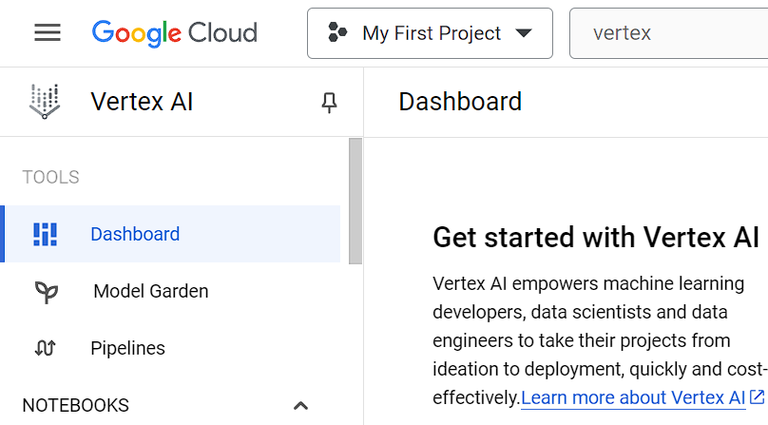
Task: Open Model Garden from sidebar
Action: (x=150, y=292)
